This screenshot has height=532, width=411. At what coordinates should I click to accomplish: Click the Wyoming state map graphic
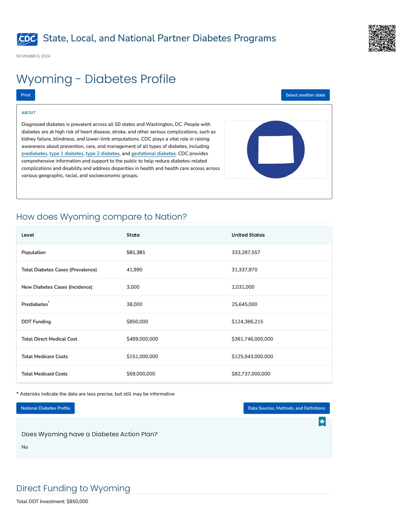tap(276, 149)
